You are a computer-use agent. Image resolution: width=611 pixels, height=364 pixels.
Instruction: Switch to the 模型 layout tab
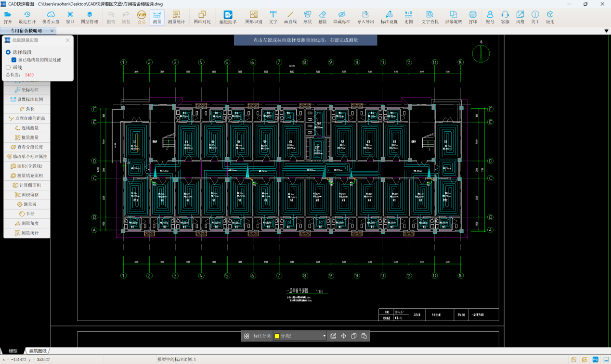tap(13, 351)
